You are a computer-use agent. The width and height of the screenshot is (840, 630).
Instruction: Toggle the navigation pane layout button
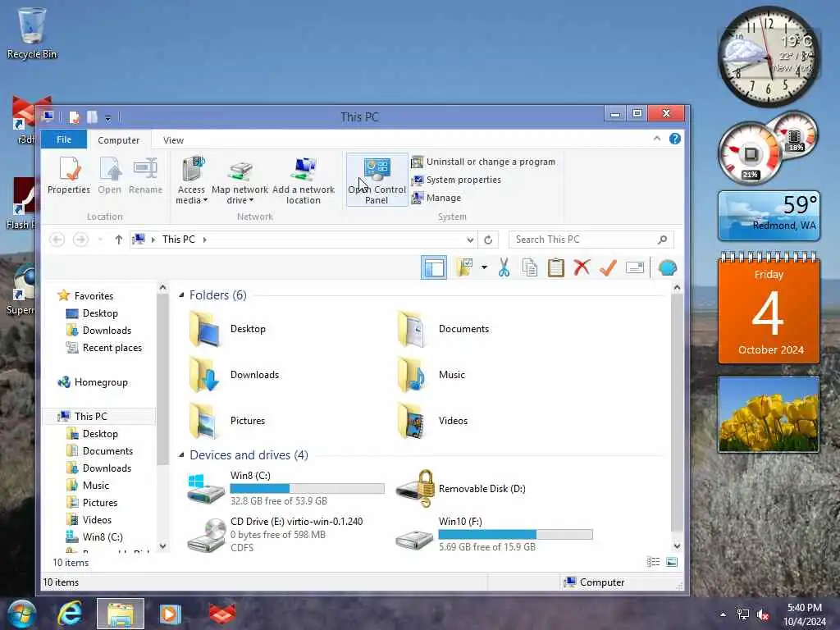(434, 268)
